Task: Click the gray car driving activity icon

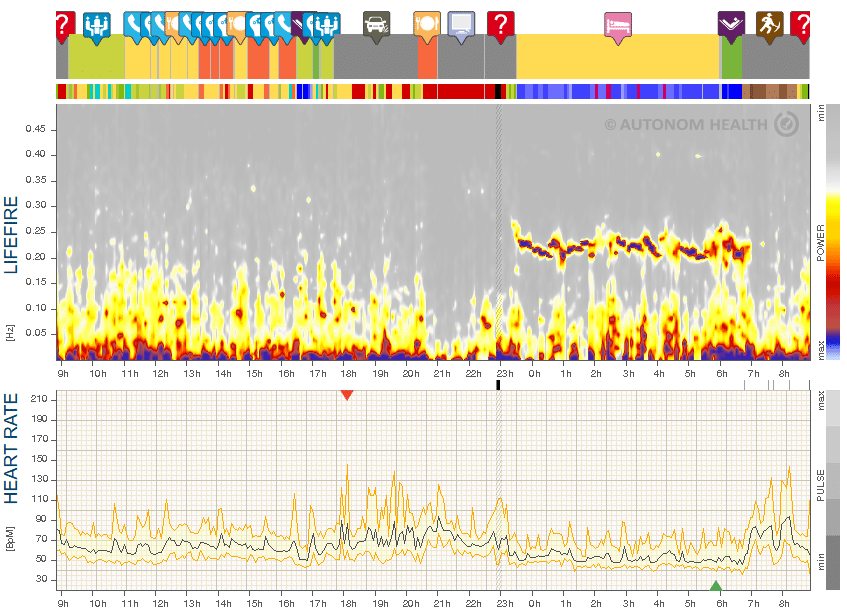Action: click(x=377, y=26)
